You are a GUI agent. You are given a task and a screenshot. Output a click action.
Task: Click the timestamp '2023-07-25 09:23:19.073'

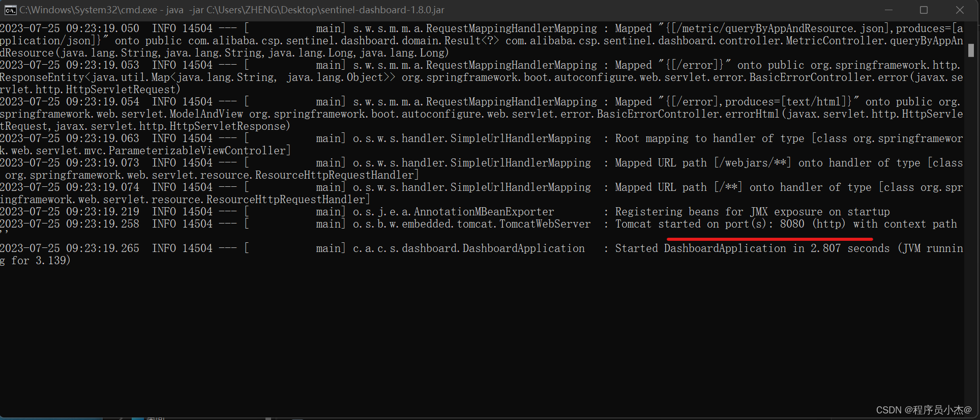coord(70,163)
